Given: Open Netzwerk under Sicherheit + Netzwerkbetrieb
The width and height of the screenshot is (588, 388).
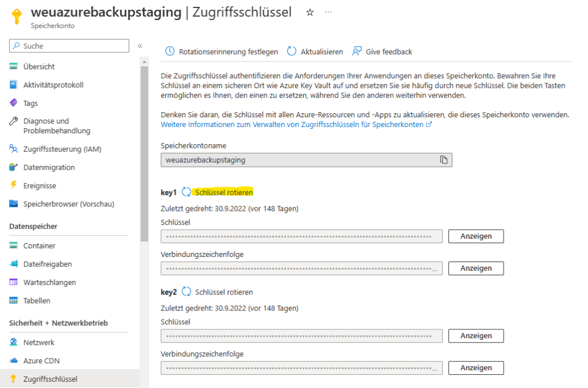Looking at the screenshot, I should [39, 342].
